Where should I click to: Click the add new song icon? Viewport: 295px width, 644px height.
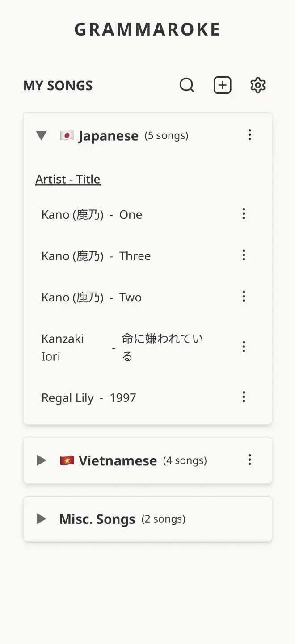click(x=222, y=85)
